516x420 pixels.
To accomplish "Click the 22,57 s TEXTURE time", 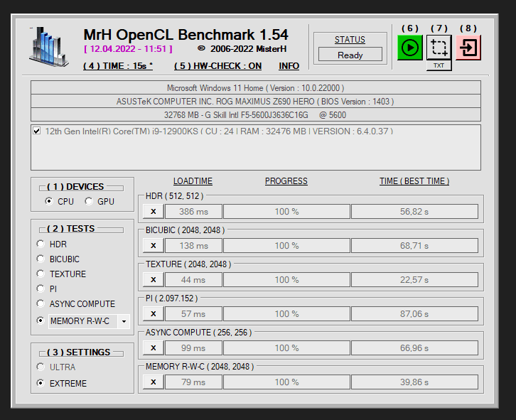I will tap(414, 280).
